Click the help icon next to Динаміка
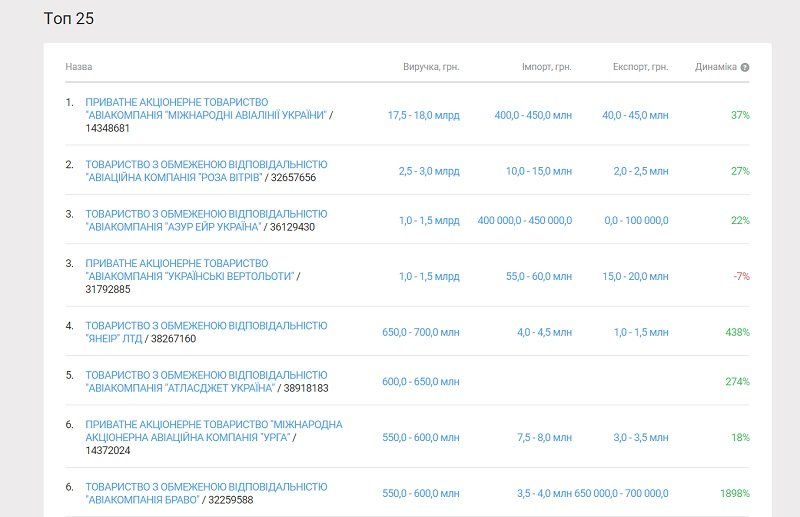 (745, 67)
